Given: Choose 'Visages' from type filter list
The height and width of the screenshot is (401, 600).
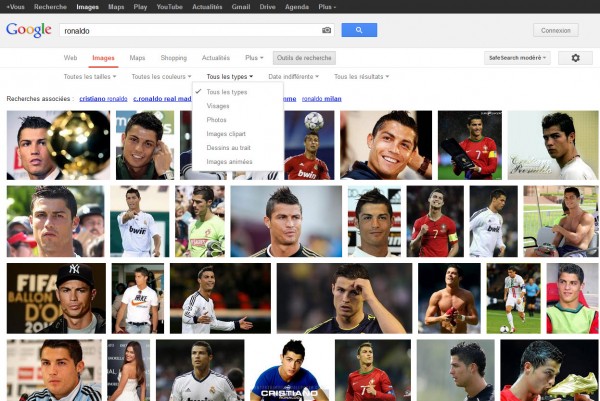Looking at the screenshot, I should coord(219,106).
